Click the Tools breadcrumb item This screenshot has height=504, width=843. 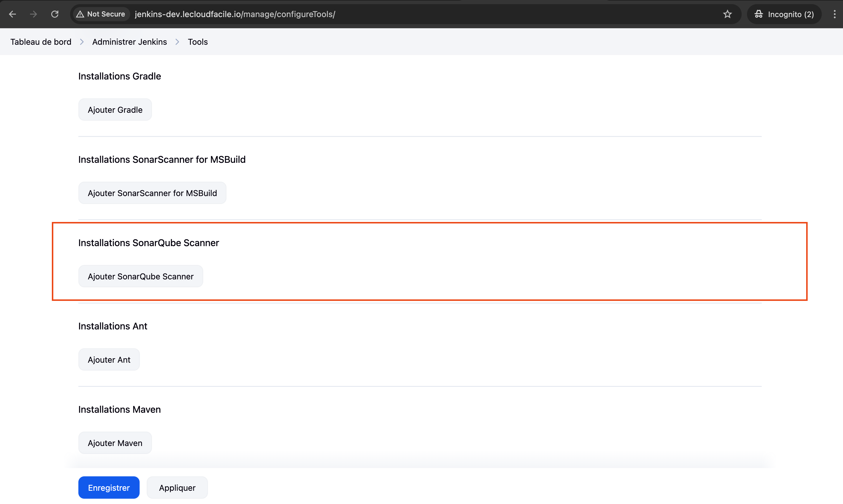coord(198,42)
